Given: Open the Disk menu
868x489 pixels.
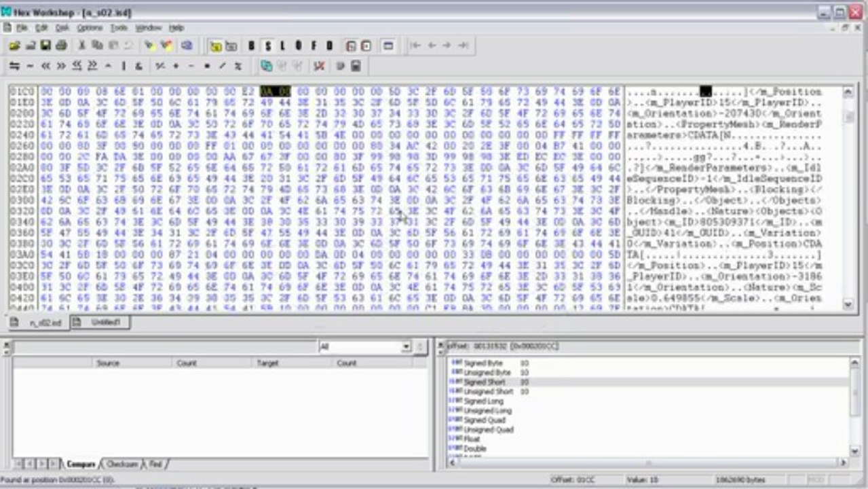Looking at the screenshot, I should point(62,28).
